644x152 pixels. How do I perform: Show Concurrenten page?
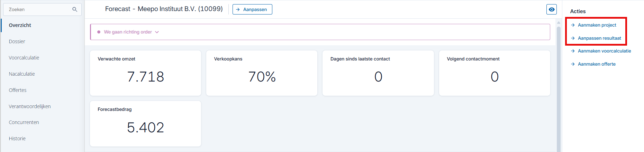(x=24, y=122)
